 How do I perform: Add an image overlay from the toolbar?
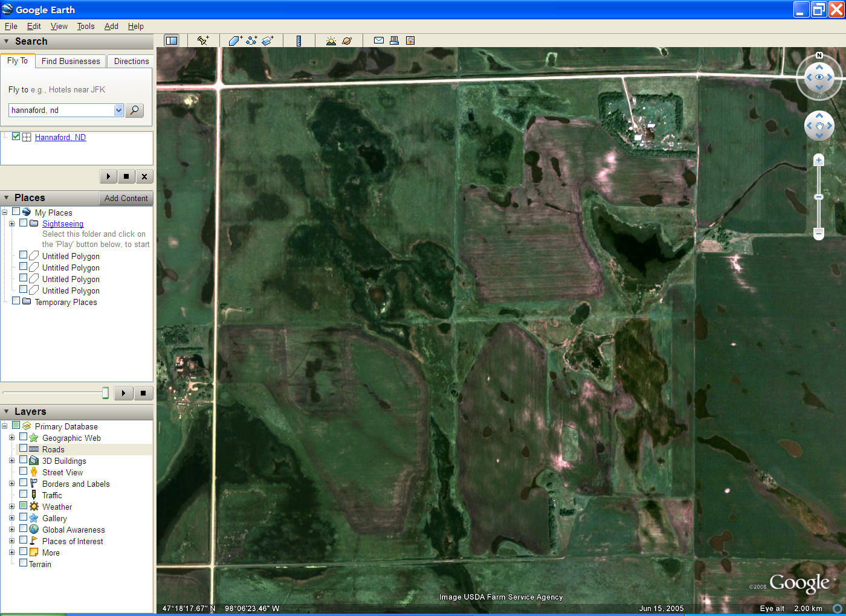(x=268, y=40)
